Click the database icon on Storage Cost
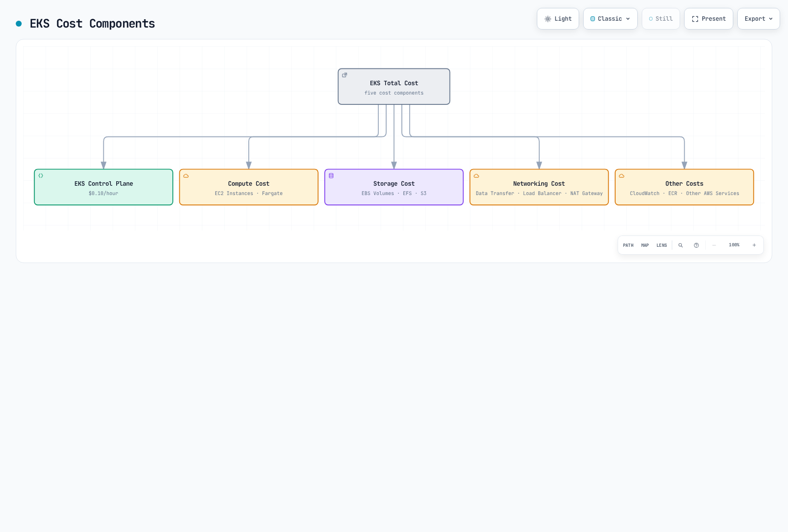The height and width of the screenshot is (532, 788). click(x=331, y=176)
